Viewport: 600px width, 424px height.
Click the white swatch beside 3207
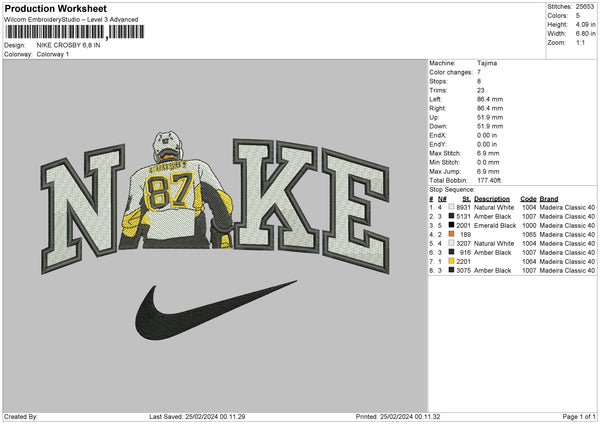click(x=452, y=243)
